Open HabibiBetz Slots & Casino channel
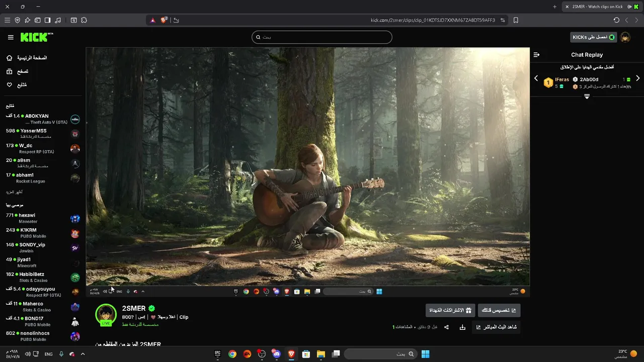644x362 pixels. [43, 277]
